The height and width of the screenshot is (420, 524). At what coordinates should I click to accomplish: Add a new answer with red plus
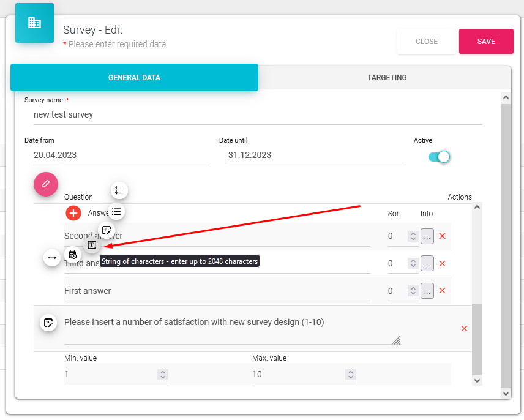click(x=73, y=213)
